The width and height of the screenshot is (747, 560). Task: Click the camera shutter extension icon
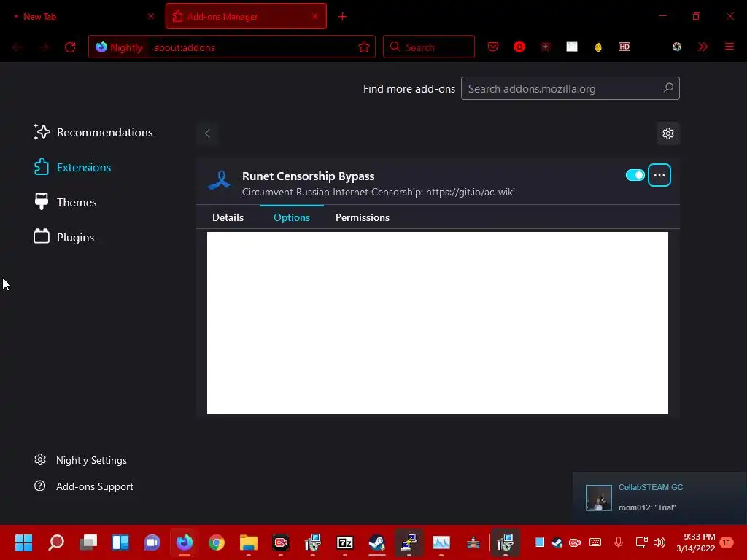(x=676, y=47)
